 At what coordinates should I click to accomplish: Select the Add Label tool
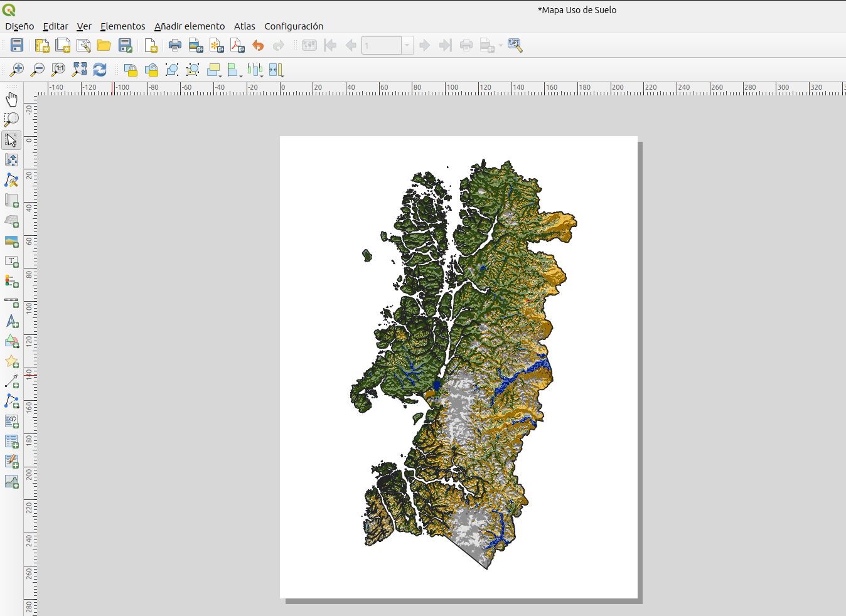(11, 261)
